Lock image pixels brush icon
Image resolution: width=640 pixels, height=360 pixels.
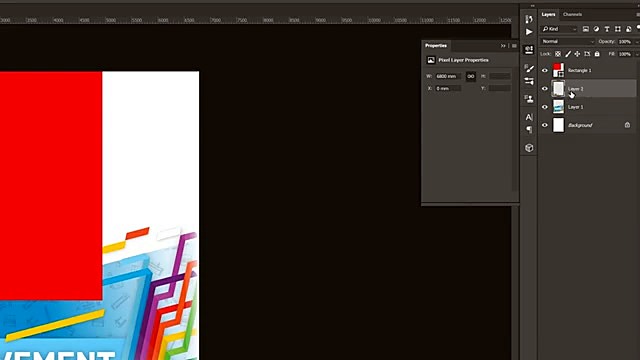568,54
